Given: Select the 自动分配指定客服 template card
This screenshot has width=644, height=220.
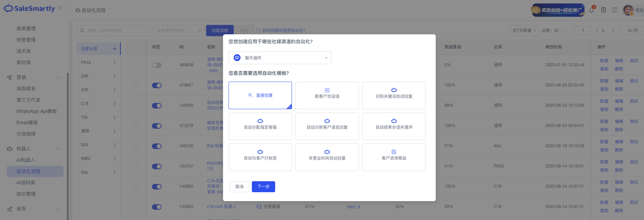Looking at the screenshot, I should [260, 126].
